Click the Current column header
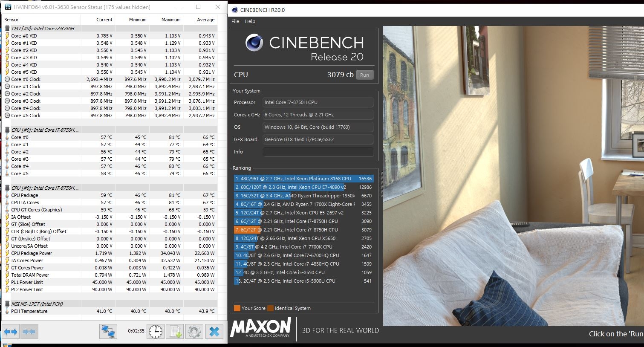 [98, 20]
